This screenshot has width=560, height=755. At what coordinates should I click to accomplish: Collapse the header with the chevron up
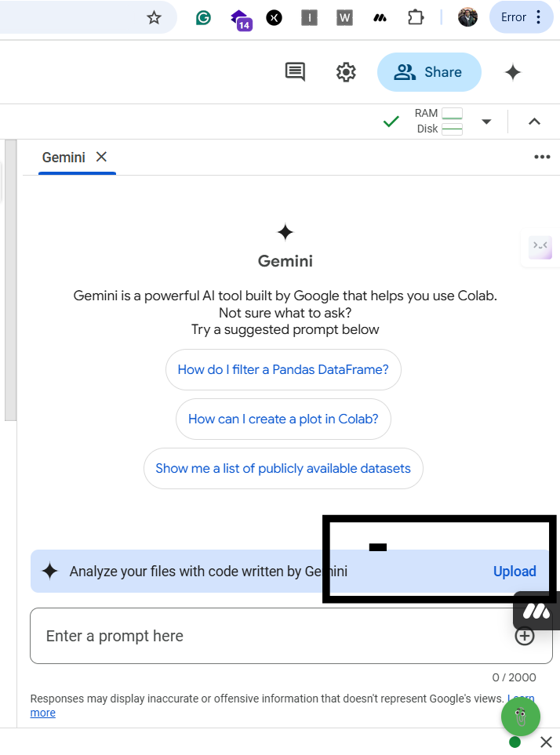[534, 122]
